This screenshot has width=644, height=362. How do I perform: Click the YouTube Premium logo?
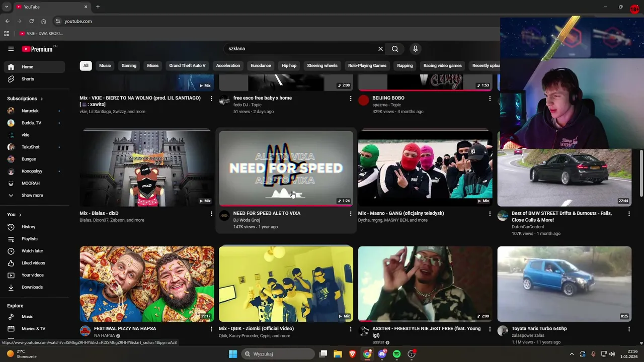[37, 49]
